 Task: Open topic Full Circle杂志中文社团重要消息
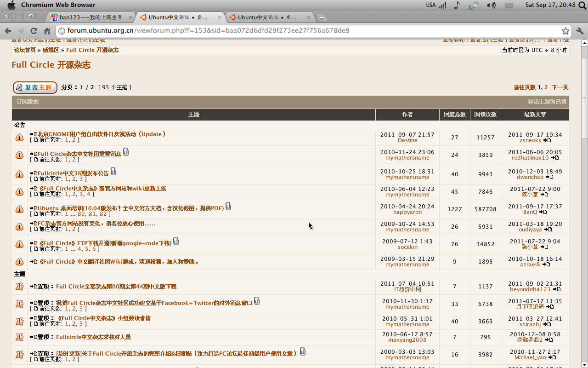click(79, 154)
